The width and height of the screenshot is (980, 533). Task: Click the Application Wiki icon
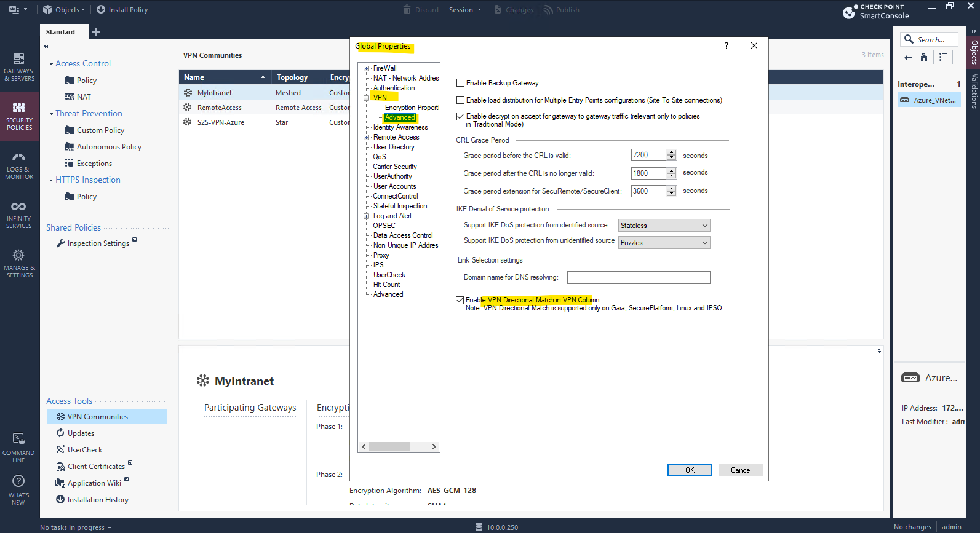60,483
